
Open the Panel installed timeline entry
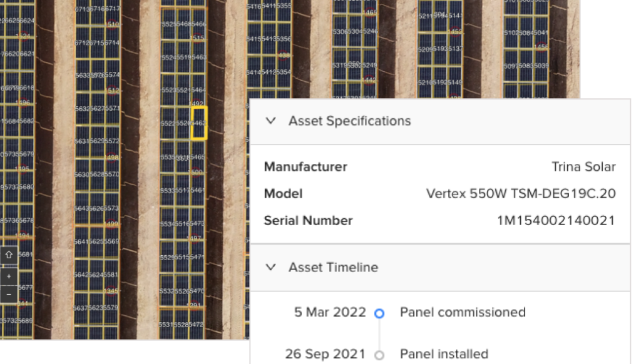(444, 354)
